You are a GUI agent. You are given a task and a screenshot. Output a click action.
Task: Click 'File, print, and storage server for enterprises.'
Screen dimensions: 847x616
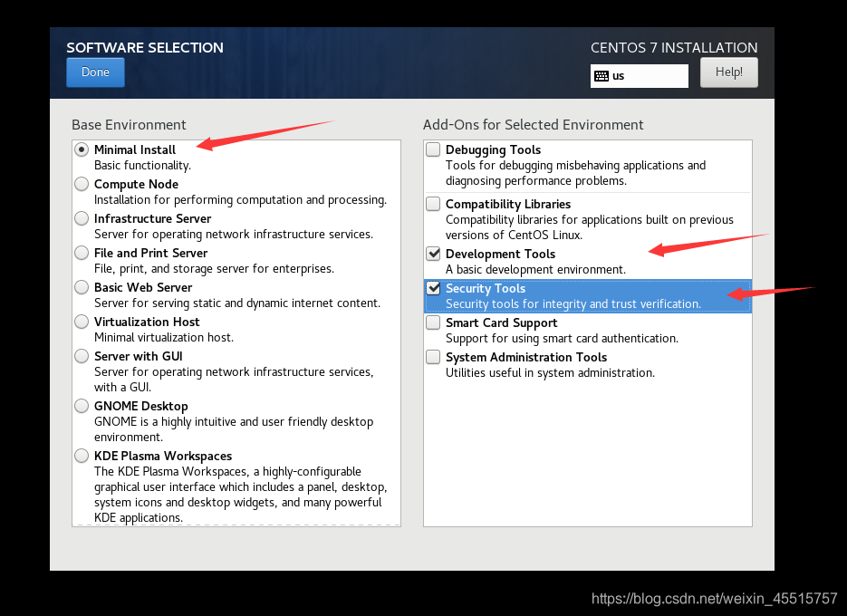pos(214,269)
